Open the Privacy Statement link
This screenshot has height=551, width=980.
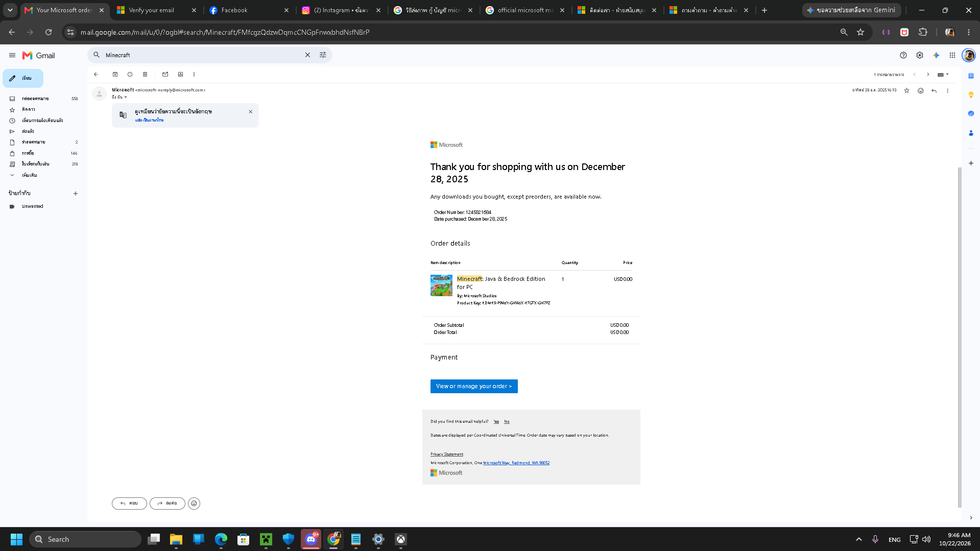pos(447,454)
